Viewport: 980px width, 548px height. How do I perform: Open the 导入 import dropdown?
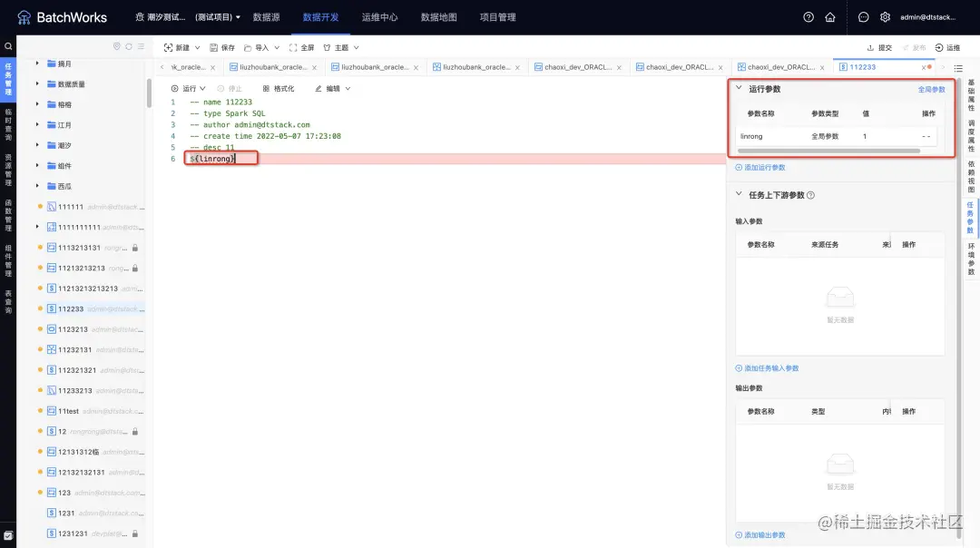(262, 47)
